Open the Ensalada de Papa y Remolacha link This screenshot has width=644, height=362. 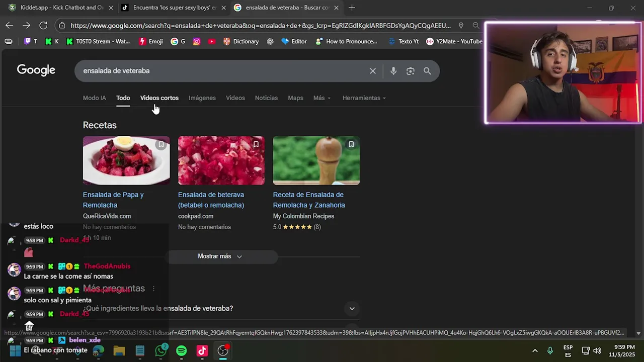pos(113,200)
